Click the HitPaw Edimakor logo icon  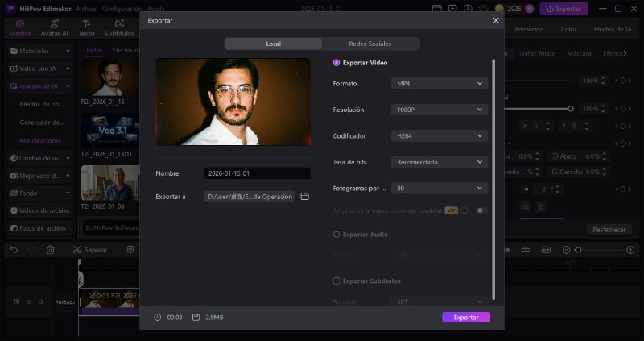point(10,9)
